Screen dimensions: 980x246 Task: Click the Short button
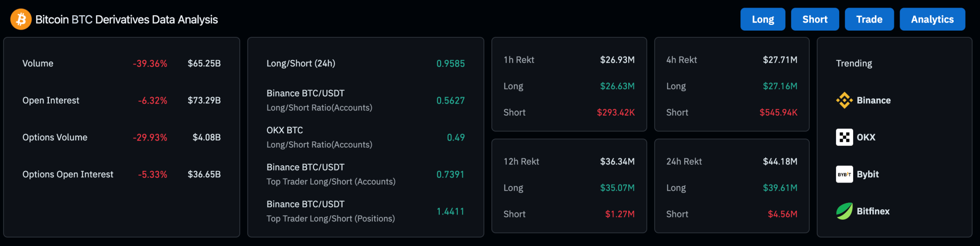tap(815, 19)
